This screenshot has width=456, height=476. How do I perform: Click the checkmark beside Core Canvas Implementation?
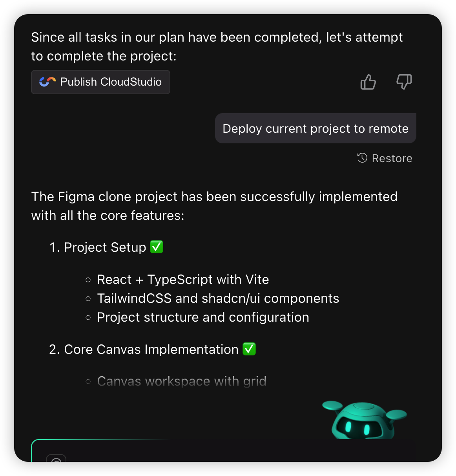click(249, 349)
